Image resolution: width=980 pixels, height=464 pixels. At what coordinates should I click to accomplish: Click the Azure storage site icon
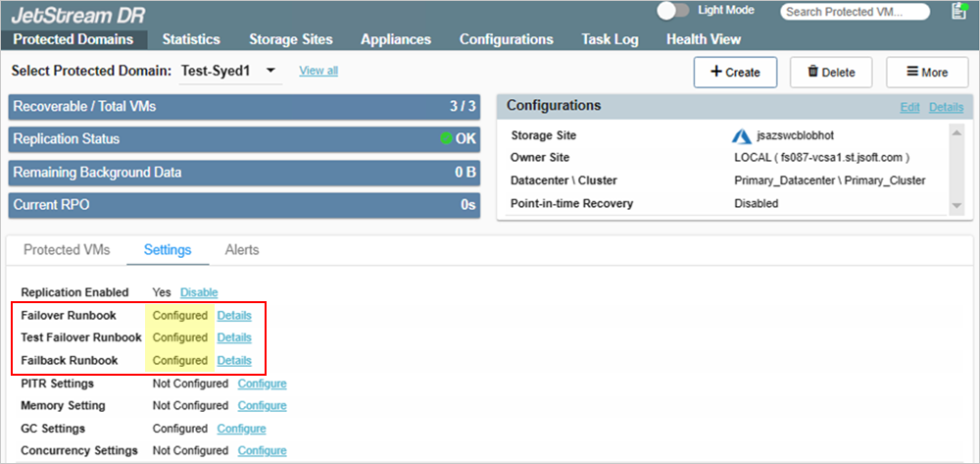[x=742, y=135]
